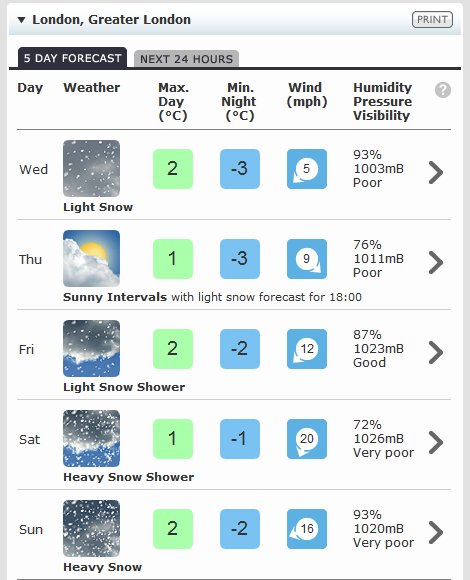
Task: Switch to the Next 24 Hours tab
Action: coord(186,59)
